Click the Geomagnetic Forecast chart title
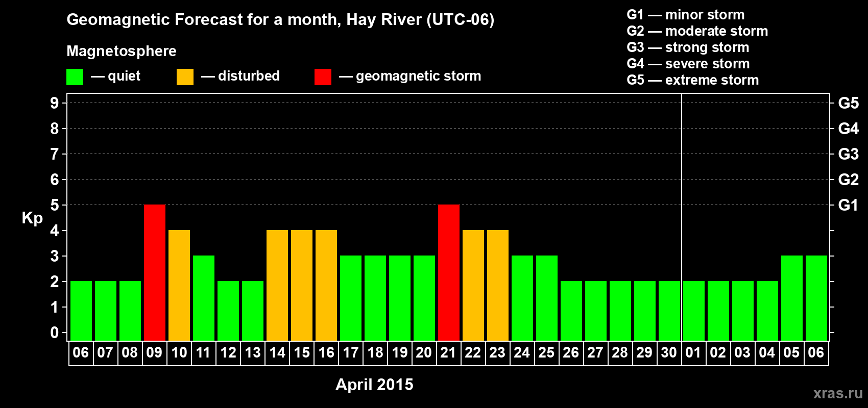 [280, 20]
